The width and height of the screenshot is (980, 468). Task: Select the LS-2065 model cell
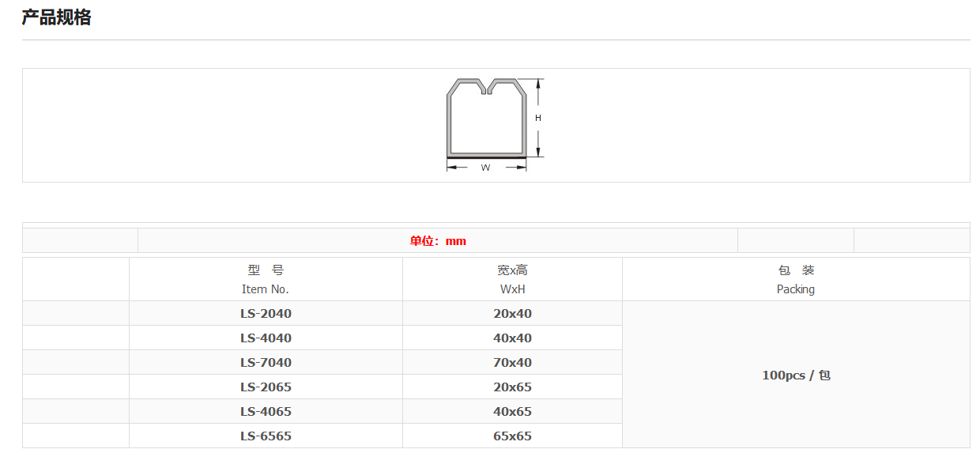266,387
